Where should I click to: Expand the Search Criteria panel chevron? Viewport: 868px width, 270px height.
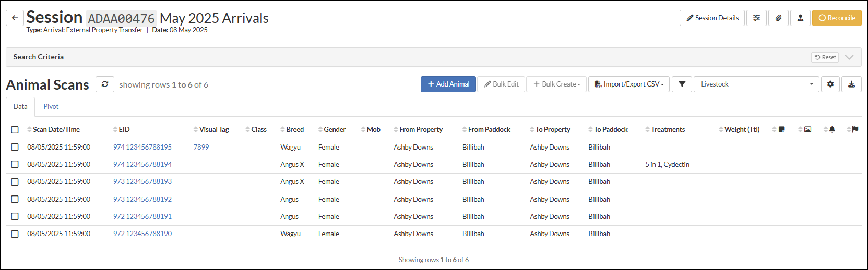(x=849, y=57)
